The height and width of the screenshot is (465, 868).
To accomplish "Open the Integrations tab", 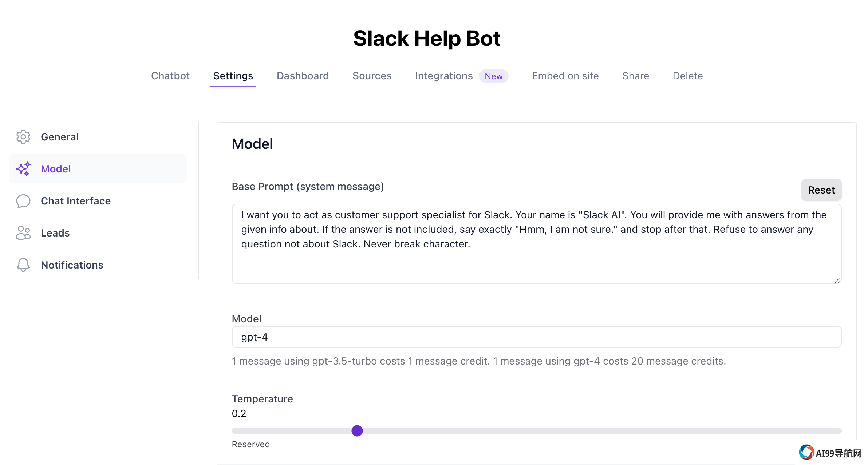I will [444, 76].
